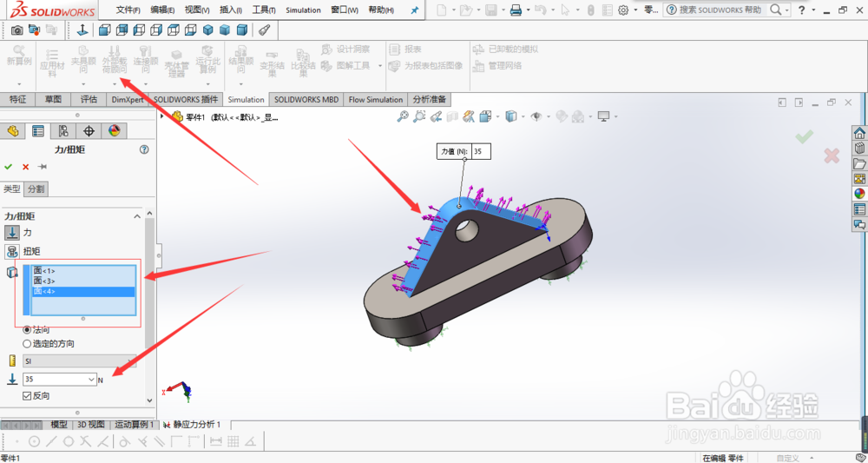Click Zoom to Fit magnifier in viewport toolbar

[403, 116]
